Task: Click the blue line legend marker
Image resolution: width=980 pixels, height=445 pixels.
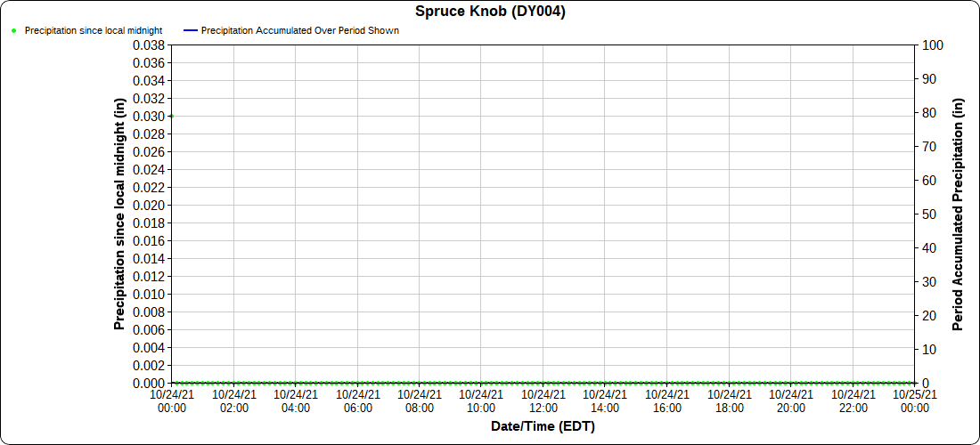Action: [x=188, y=30]
